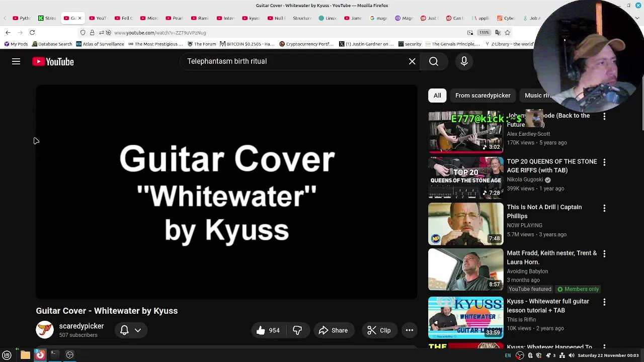This screenshot has width=644, height=362.
Task: Open the Linux Mint start menu
Action: tap(7, 355)
